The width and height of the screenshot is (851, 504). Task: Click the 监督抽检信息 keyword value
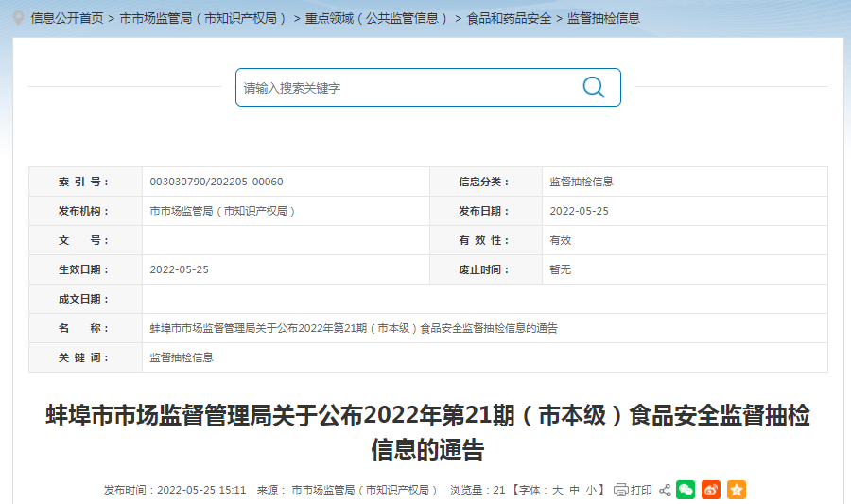182,357
